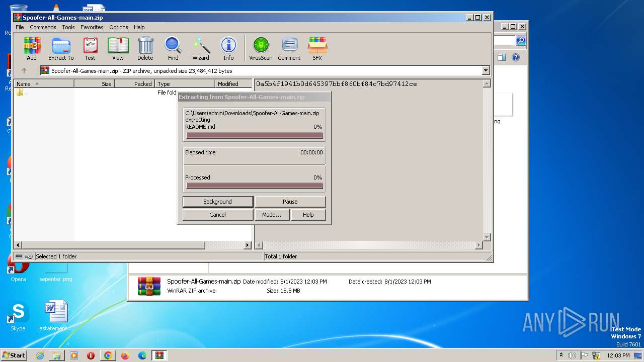Sort by the Packed column header
644x362 pixels.
(135, 84)
